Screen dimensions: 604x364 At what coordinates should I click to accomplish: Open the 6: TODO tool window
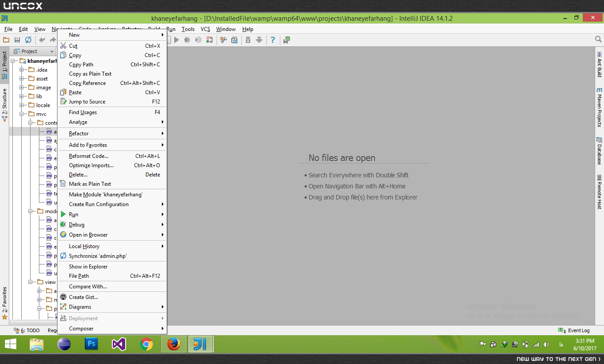point(27,330)
